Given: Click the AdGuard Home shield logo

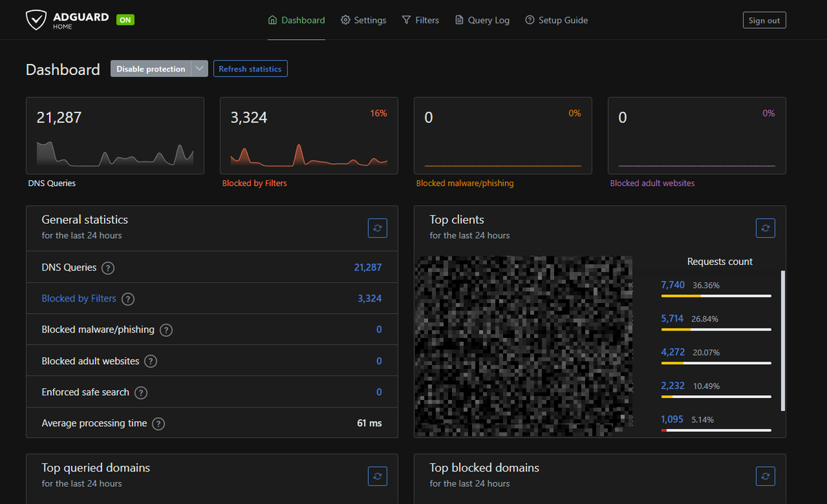Looking at the screenshot, I should [x=37, y=20].
